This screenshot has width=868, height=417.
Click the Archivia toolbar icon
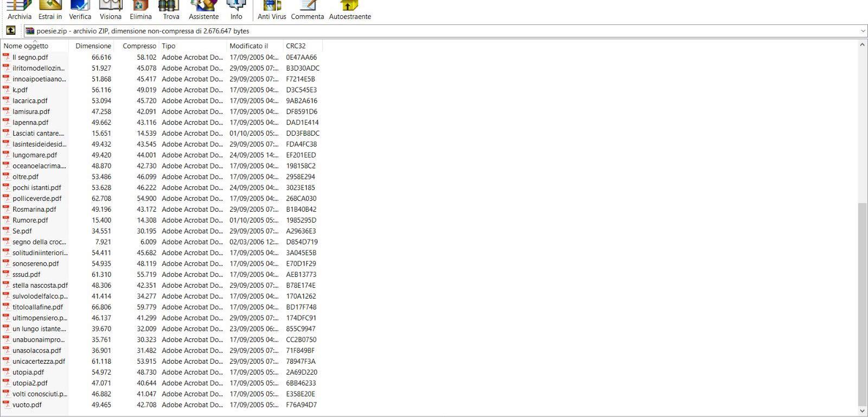click(19, 10)
